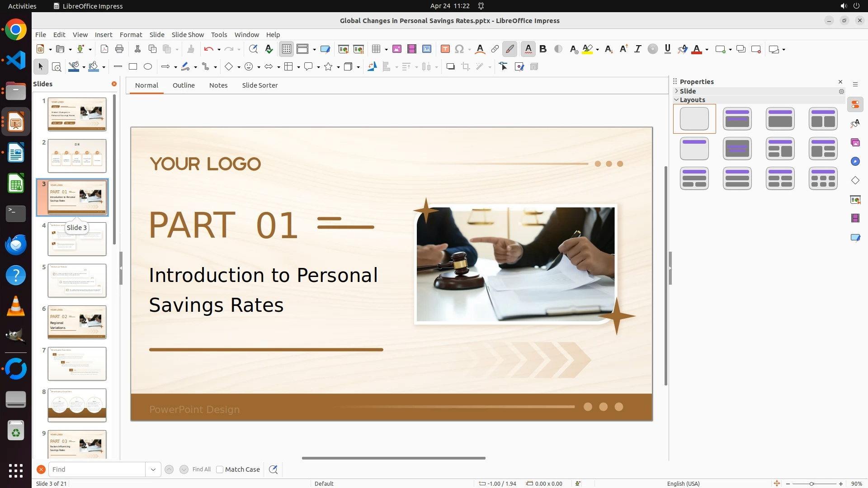
Task: Open the Gallery sidebar panel icon
Action: 855,143
